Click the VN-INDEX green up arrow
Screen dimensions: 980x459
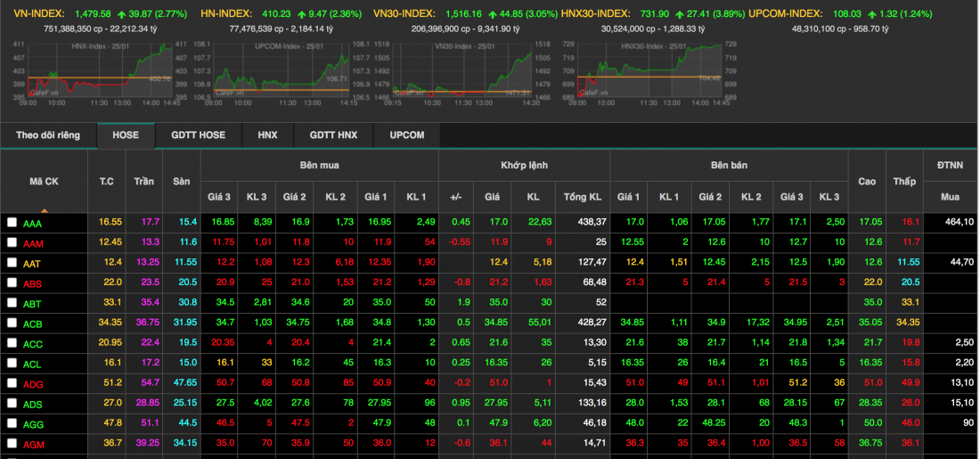coord(120,14)
